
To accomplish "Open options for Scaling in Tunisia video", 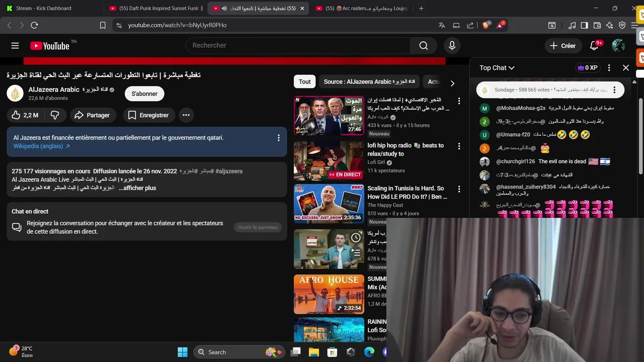I will [459, 189].
